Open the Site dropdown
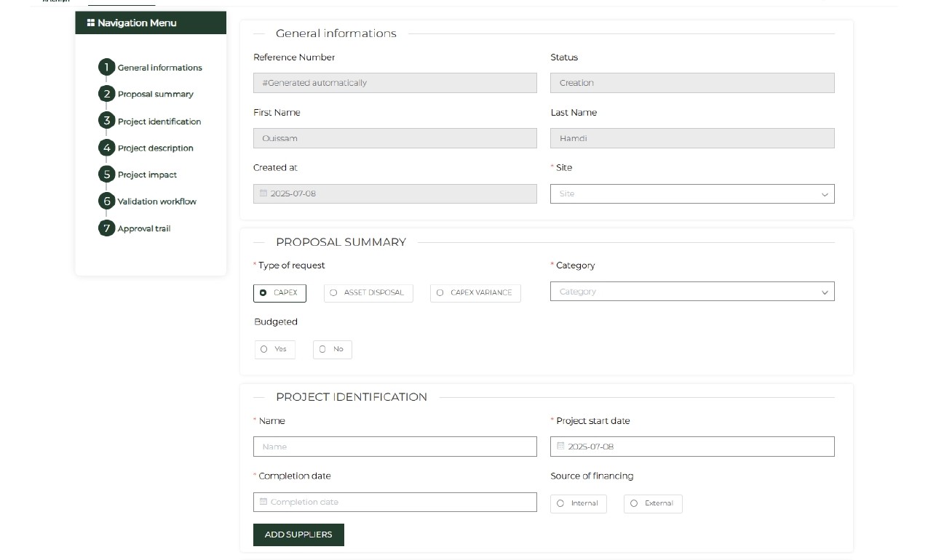 [691, 194]
